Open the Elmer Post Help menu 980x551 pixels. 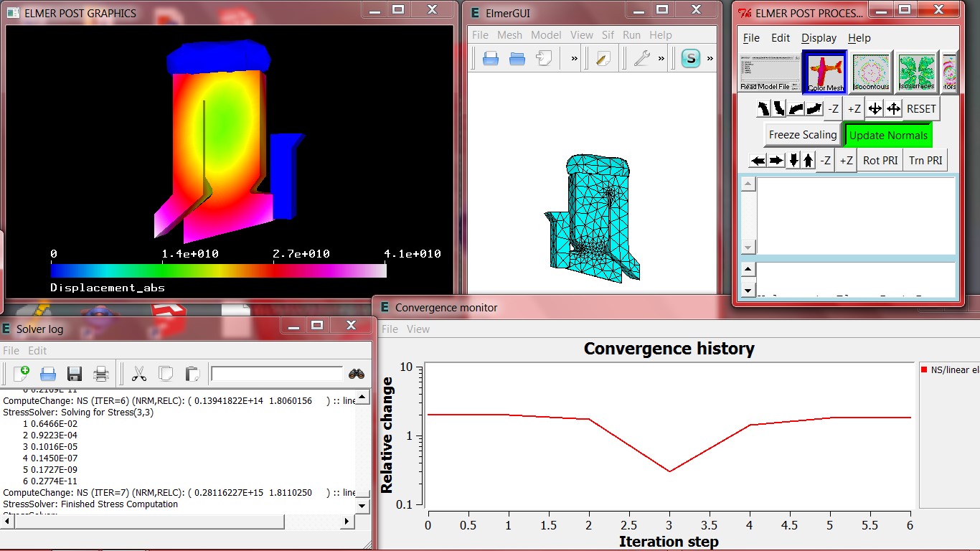[859, 38]
